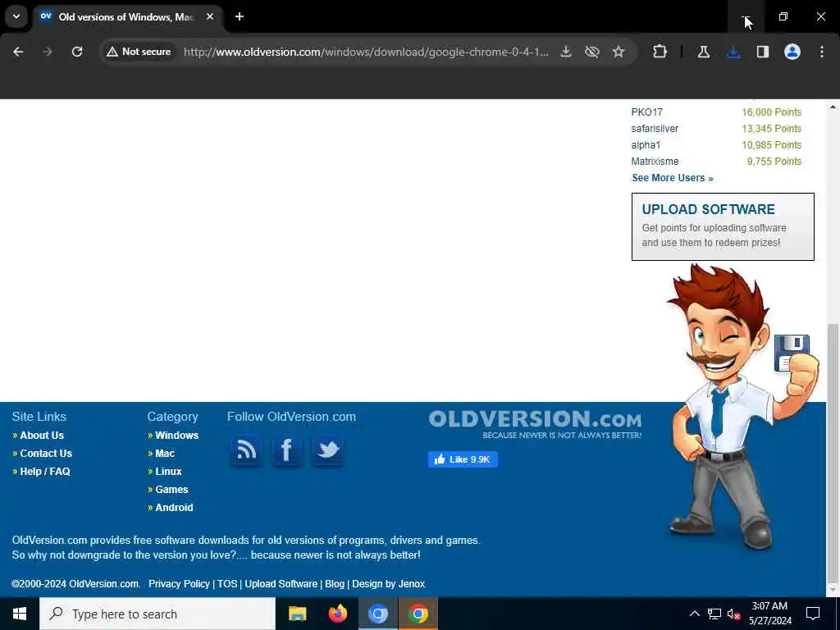
Task: Click the OldVersion.com footer logo
Action: pyautogui.click(x=535, y=424)
